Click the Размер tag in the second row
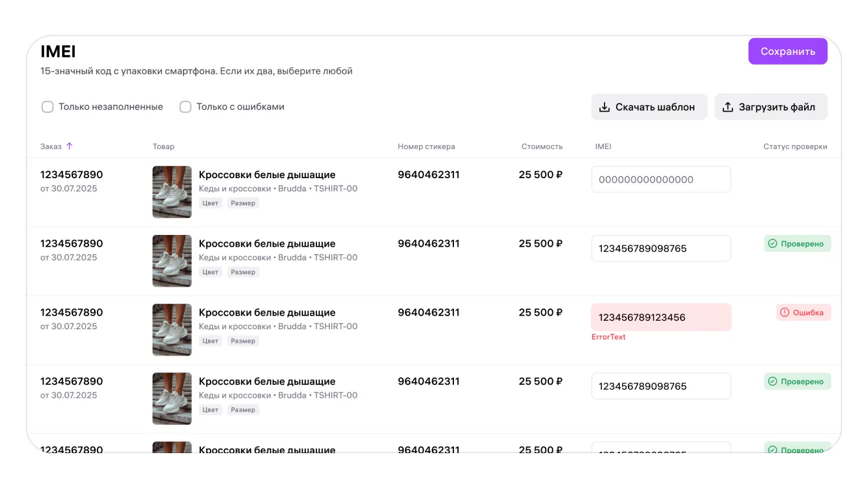Screen dimensions: 868x488 pyautogui.click(x=243, y=272)
